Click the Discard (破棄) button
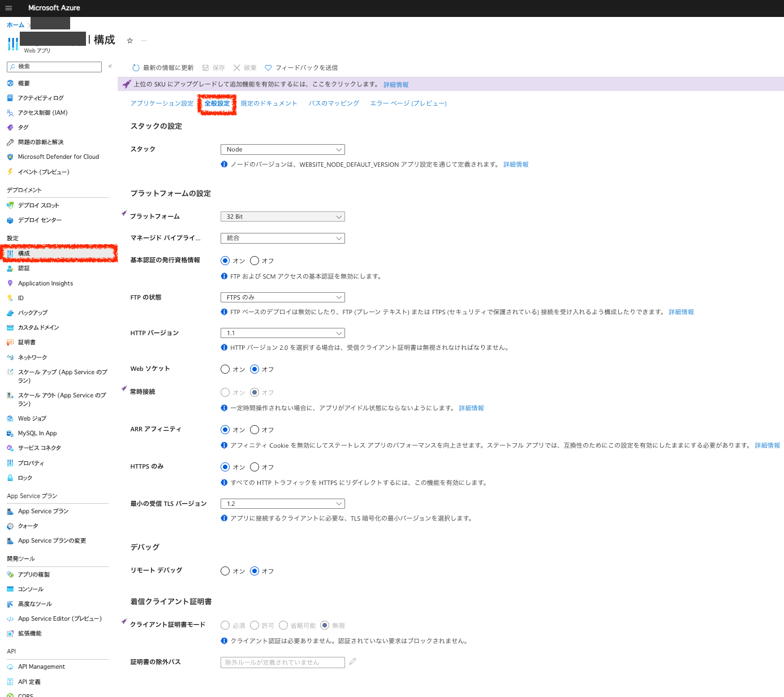Viewport: 784px width, 697px height. [245, 68]
